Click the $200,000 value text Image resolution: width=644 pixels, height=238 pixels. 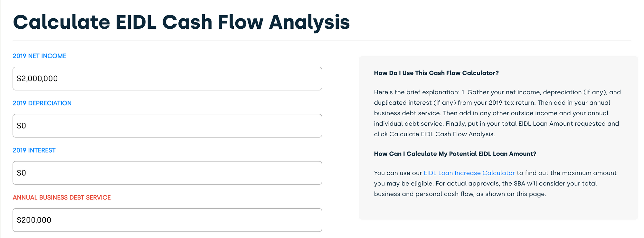click(x=34, y=220)
